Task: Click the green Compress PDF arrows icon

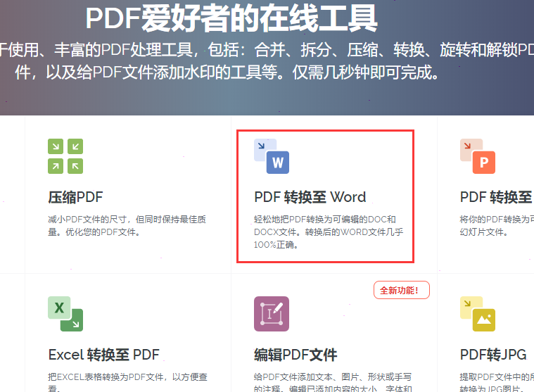Action: 65,156
